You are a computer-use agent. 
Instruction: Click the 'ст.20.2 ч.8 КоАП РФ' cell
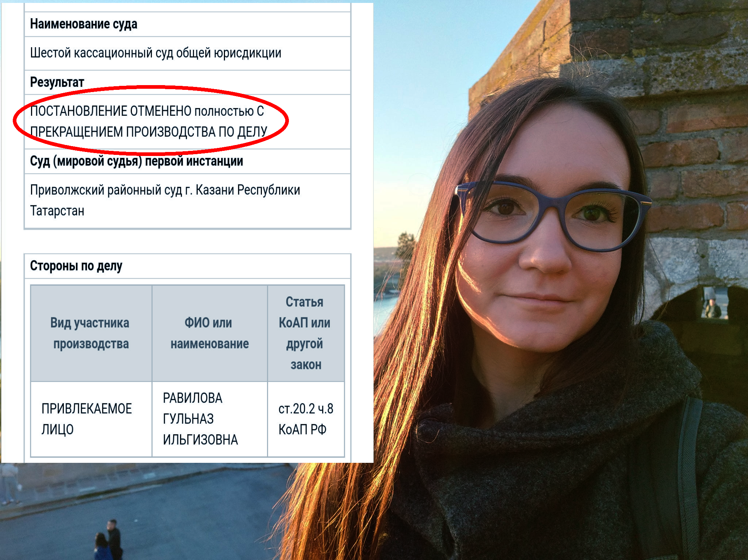(306, 419)
